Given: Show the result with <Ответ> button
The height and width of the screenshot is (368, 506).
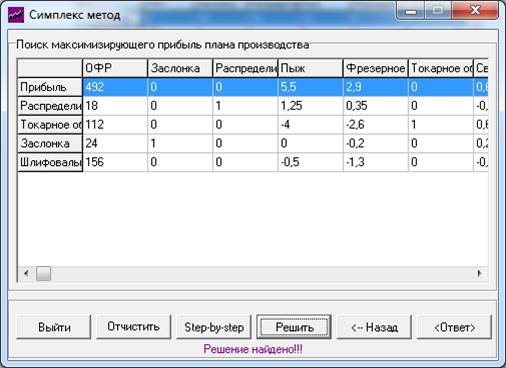Looking at the screenshot, I should click(x=454, y=327).
